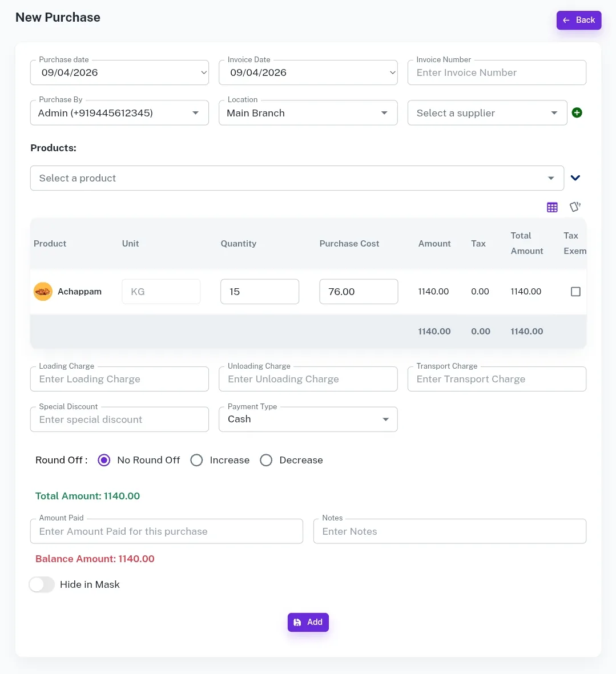Click the KG unit field
Viewport: 616px width, 674px height.
coord(161,292)
